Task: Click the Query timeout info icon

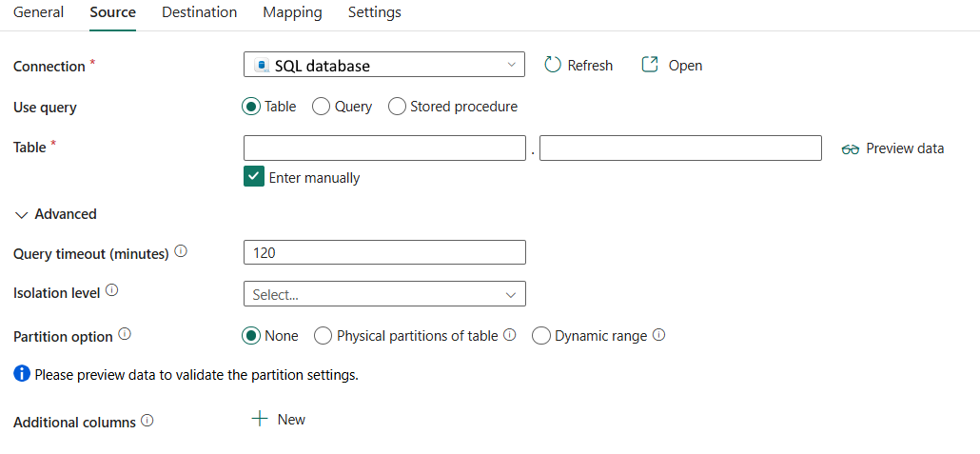Action: [x=181, y=252]
